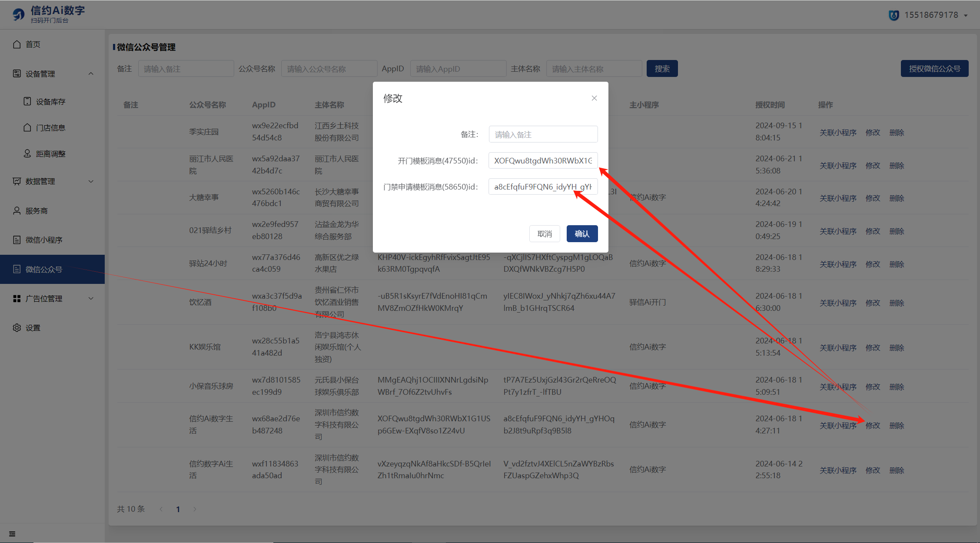
Task: Click the shield avatar icon top right
Action: click(894, 15)
